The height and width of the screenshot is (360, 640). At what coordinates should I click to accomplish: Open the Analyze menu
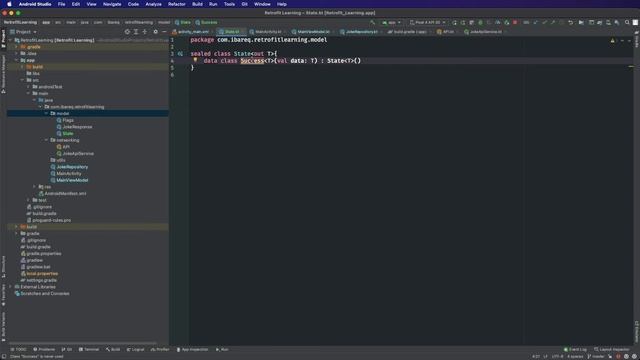[x=153, y=4]
